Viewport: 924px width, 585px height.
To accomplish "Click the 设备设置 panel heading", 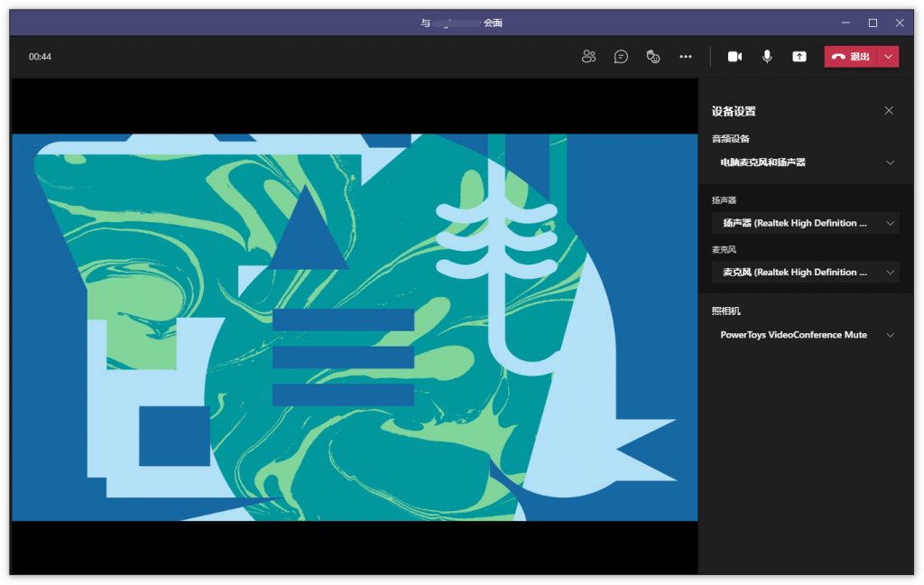I will pos(734,112).
